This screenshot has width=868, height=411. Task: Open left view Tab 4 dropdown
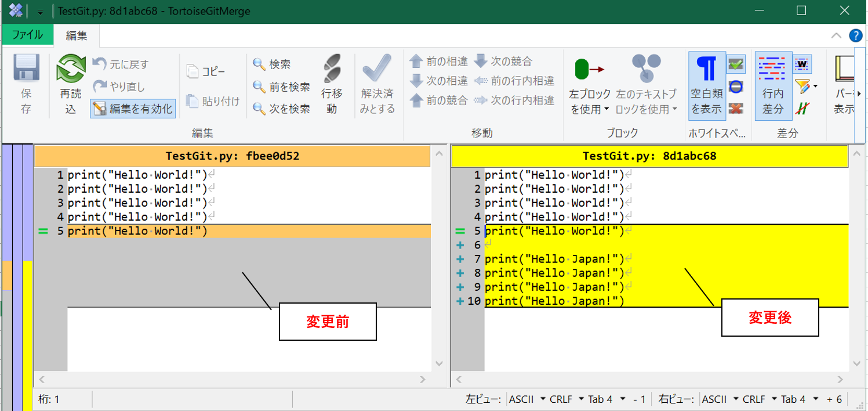pos(606,399)
